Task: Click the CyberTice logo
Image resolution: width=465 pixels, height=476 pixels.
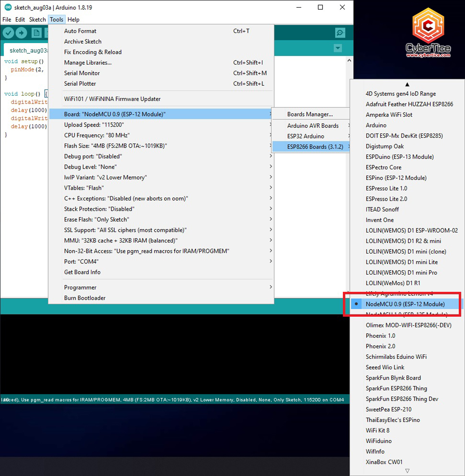Action: click(428, 31)
